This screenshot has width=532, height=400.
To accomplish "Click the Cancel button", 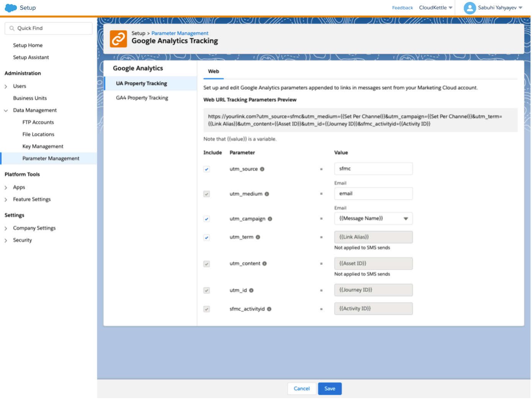I will (302, 389).
